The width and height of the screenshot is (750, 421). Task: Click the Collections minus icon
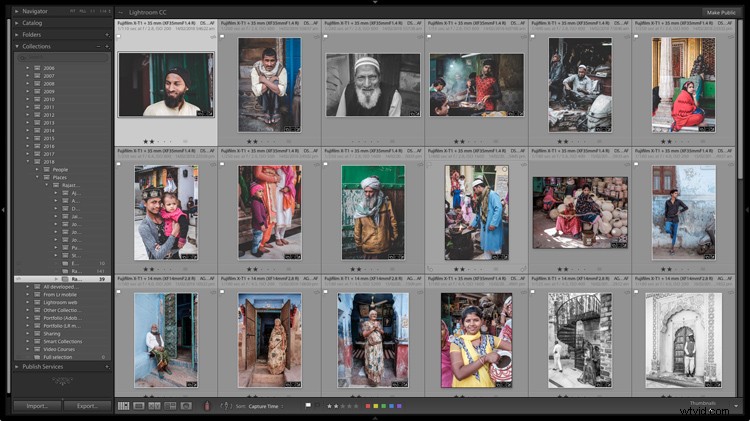[99, 46]
